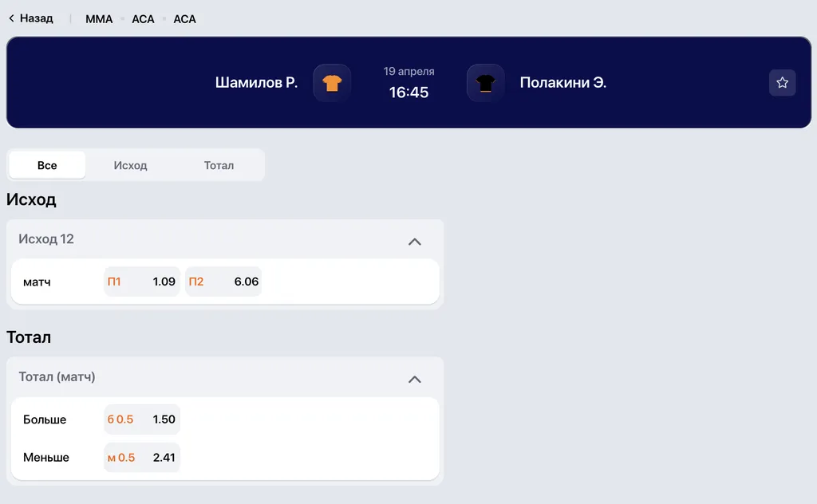Switch to the Тотал tab
This screenshot has width=817, height=504.
tap(218, 165)
